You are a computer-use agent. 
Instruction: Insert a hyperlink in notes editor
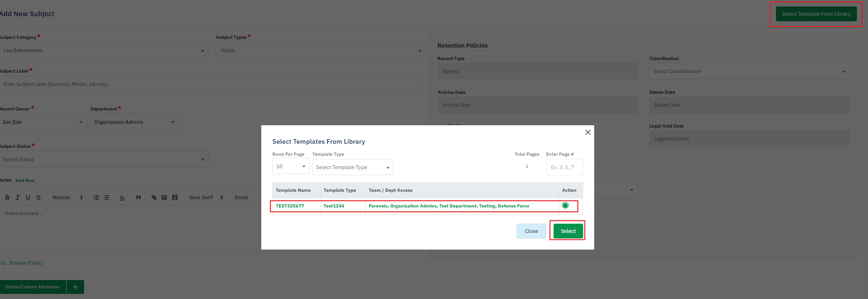coord(154,197)
